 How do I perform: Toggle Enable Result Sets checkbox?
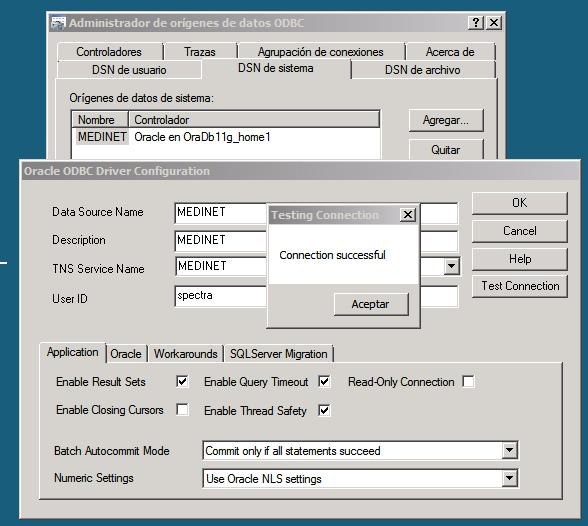182,382
